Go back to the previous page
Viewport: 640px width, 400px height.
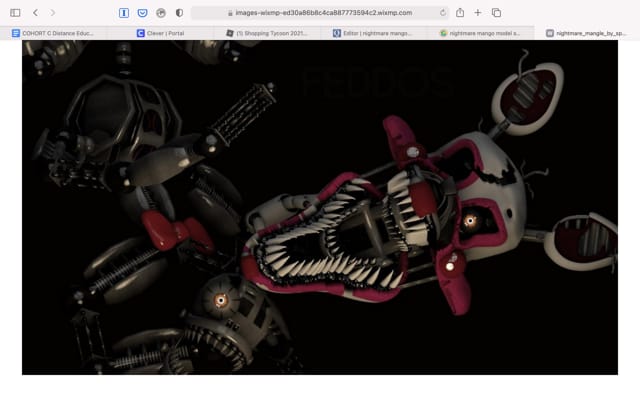[35, 13]
